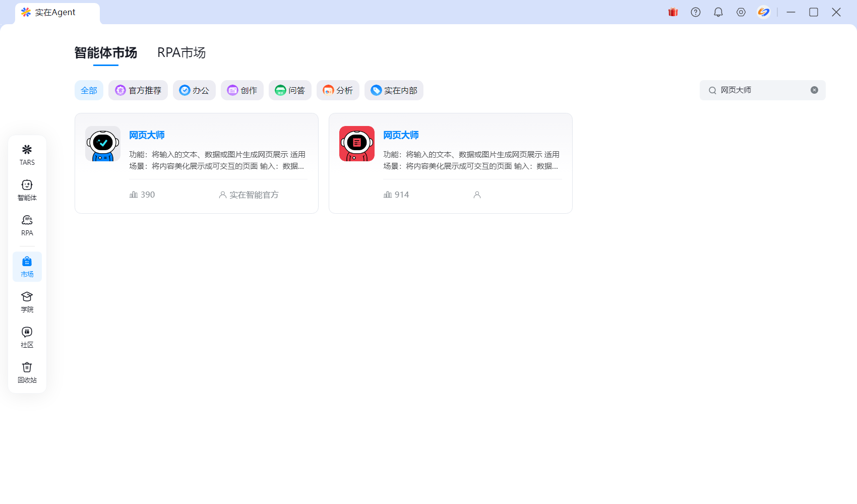Screen dimensions: 857x504
Task: Filter by 实在内部 category
Action: pos(394,90)
